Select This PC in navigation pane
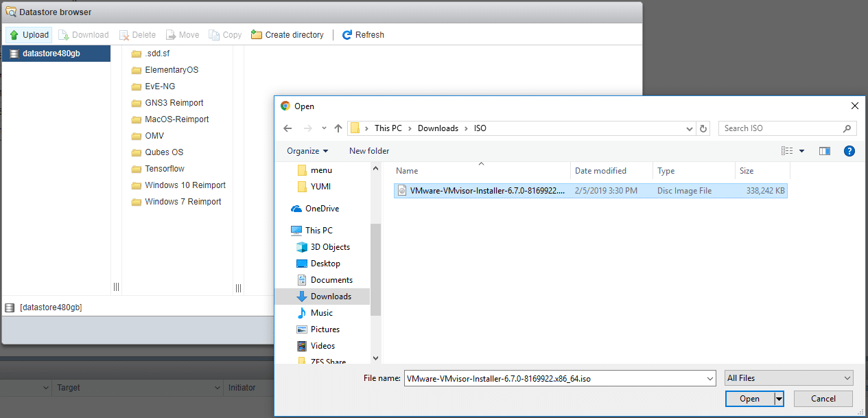This screenshot has width=868, height=418. pos(312,231)
